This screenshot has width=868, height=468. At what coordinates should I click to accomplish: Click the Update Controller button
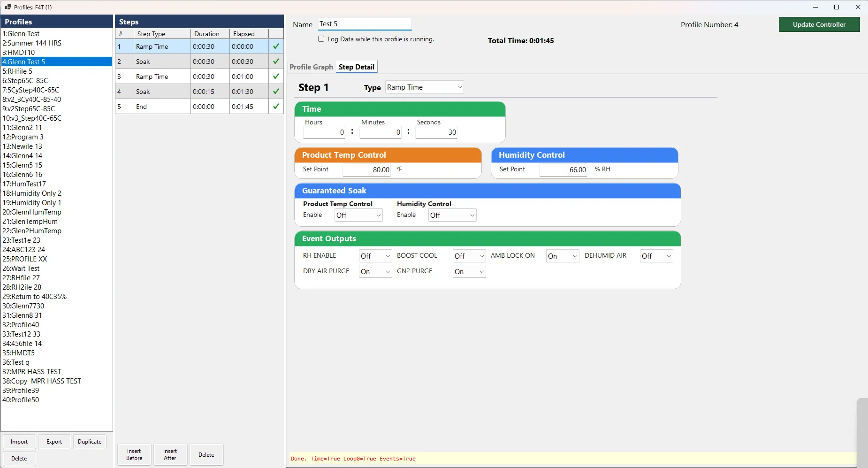click(819, 24)
